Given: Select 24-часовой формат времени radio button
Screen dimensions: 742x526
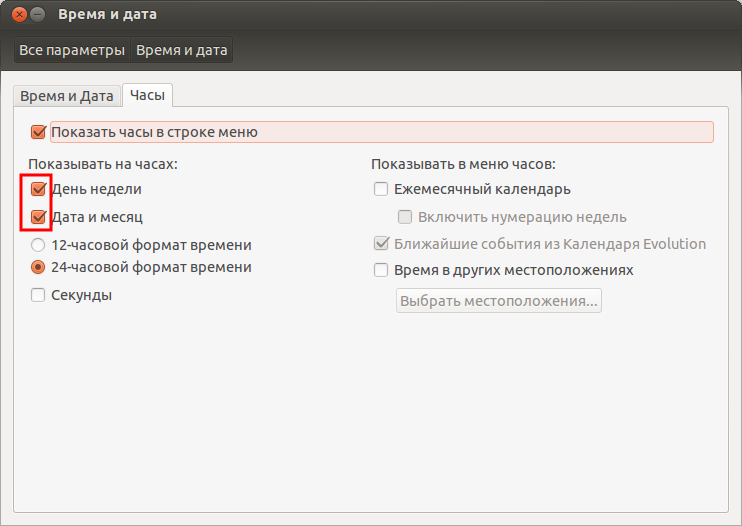Looking at the screenshot, I should (x=39, y=267).
